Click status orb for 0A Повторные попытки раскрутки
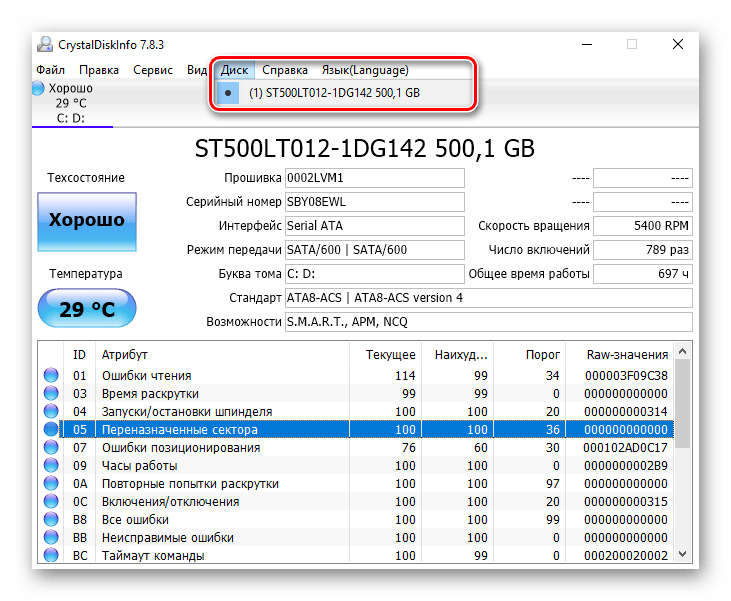 coord(51,484)
